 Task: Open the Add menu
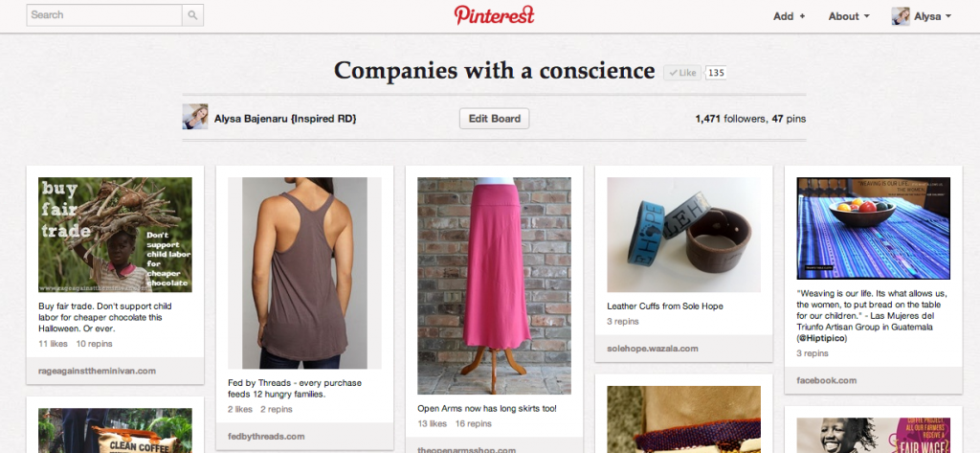click(x=789, y=16)
